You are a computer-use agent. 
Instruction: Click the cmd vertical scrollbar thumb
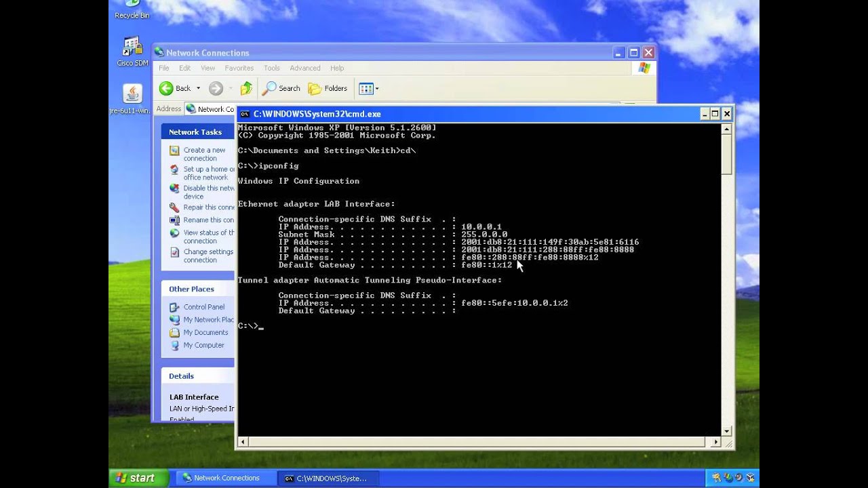coord(727,154)
